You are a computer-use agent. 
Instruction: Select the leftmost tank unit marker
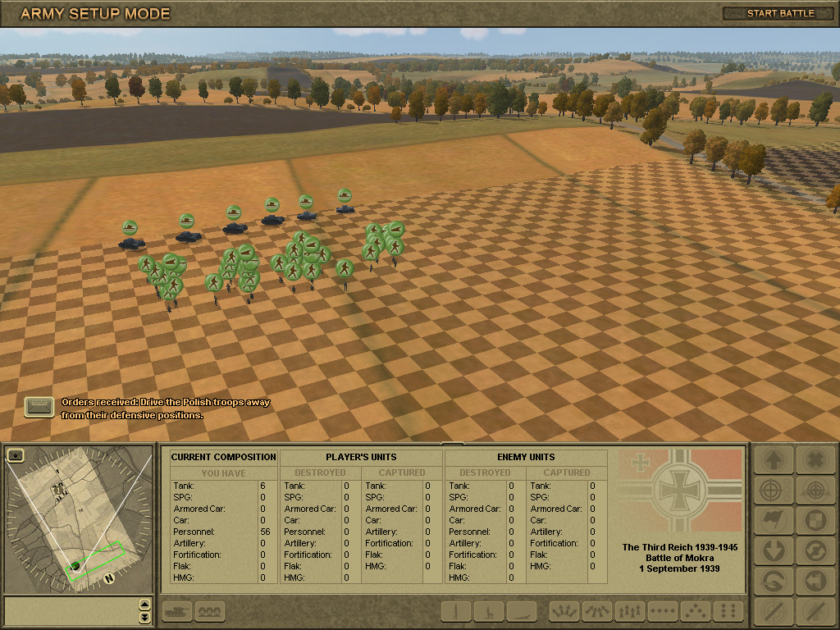tap(130, 228)
